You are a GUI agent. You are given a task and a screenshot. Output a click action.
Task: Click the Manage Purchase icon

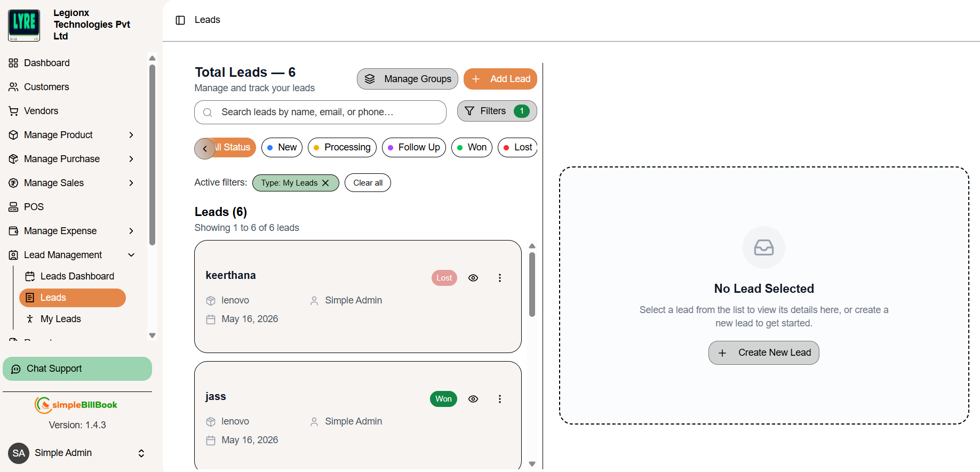pyautogui.click(x=13, y=159)
